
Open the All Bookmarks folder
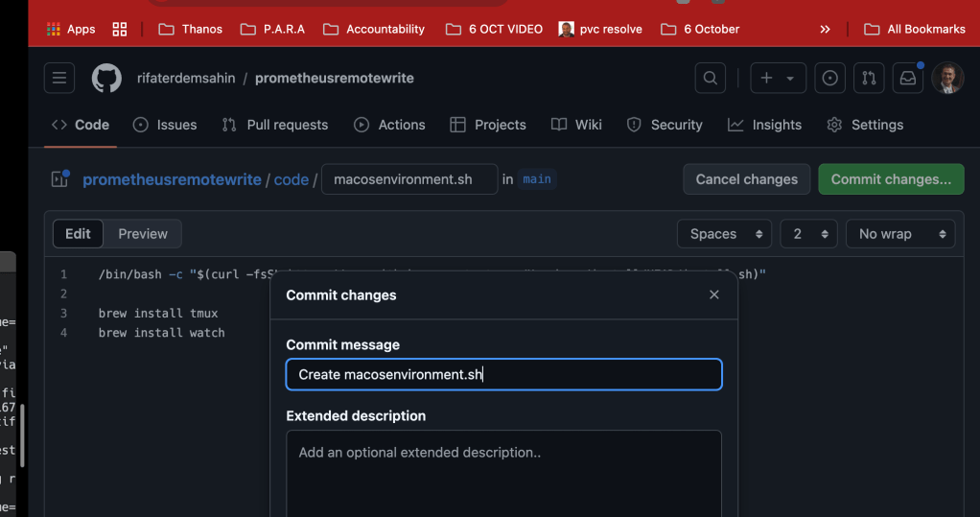(x=915, y=29)
